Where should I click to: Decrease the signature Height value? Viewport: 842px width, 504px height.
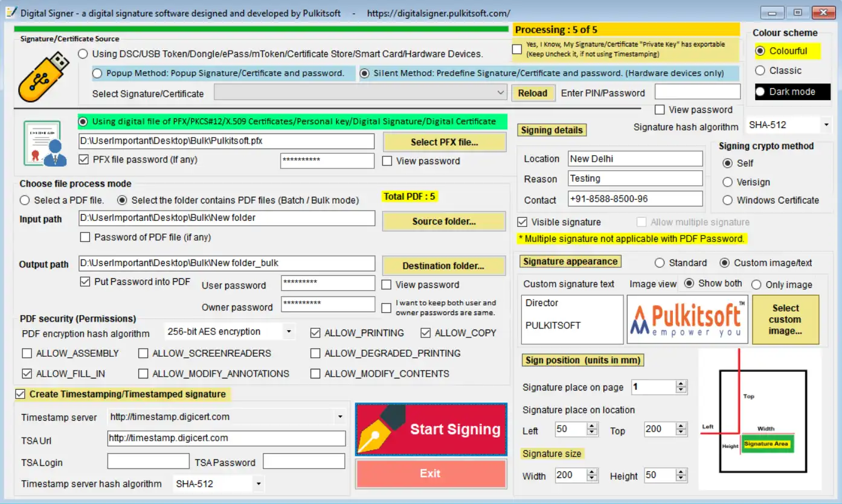pyautogui.click(x=681, y=479)
